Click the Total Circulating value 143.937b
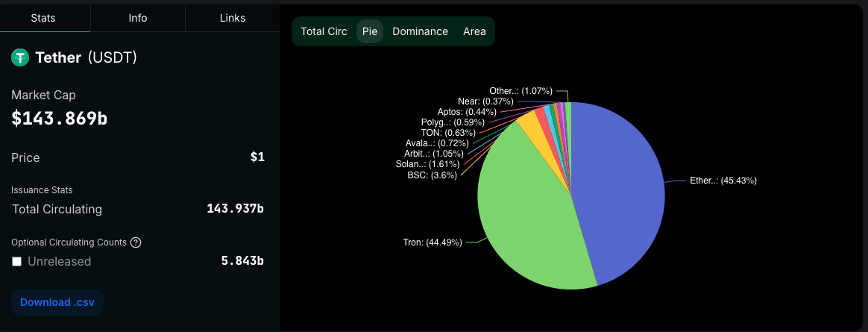Screen dimensions: 868x332 click(x=235, y=209)
